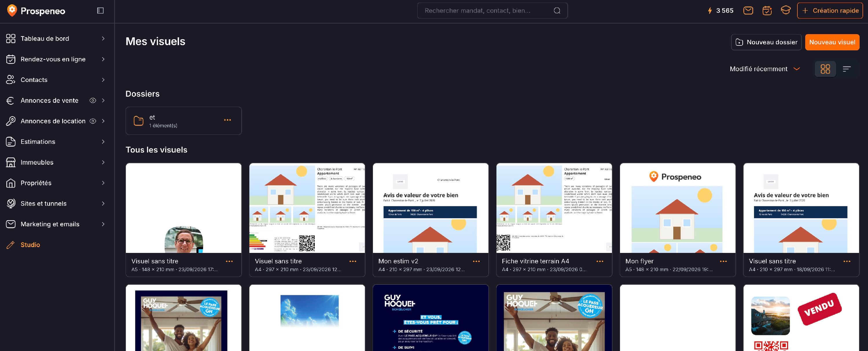868x351 pixels.
Task: Collapse the sidebar panel icon
Action: (x=100, y=11)
